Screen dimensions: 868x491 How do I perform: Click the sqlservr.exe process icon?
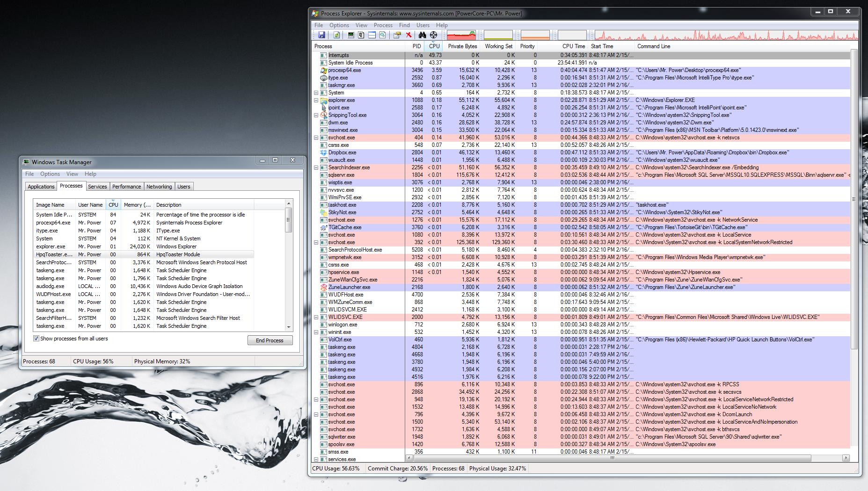click(x=323, y=175)
